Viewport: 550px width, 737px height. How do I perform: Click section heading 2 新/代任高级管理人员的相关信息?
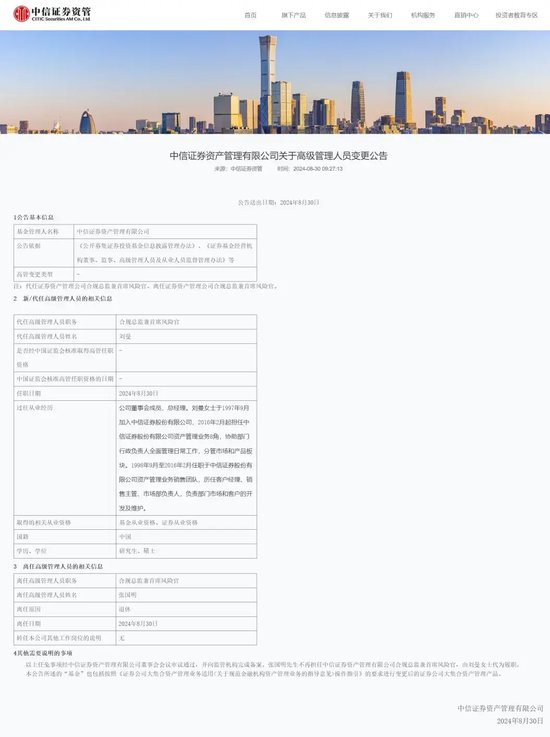tap(63, 298)
